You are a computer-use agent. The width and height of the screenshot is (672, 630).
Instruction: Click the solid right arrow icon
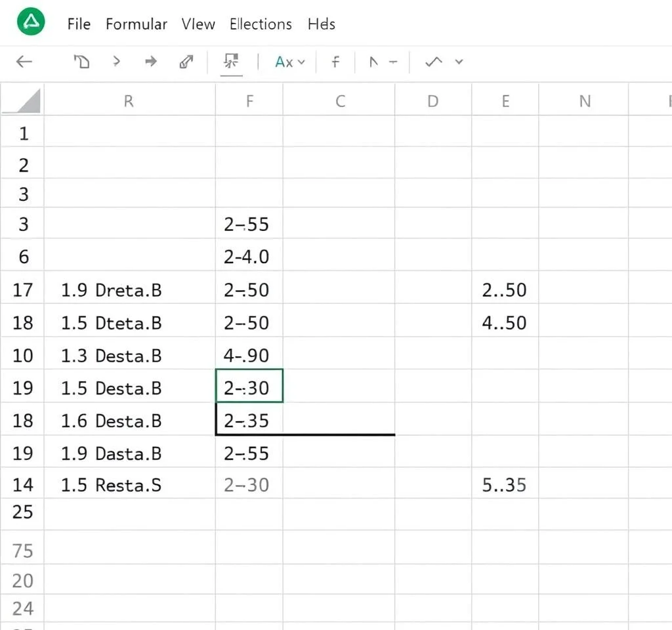(151, 62)
